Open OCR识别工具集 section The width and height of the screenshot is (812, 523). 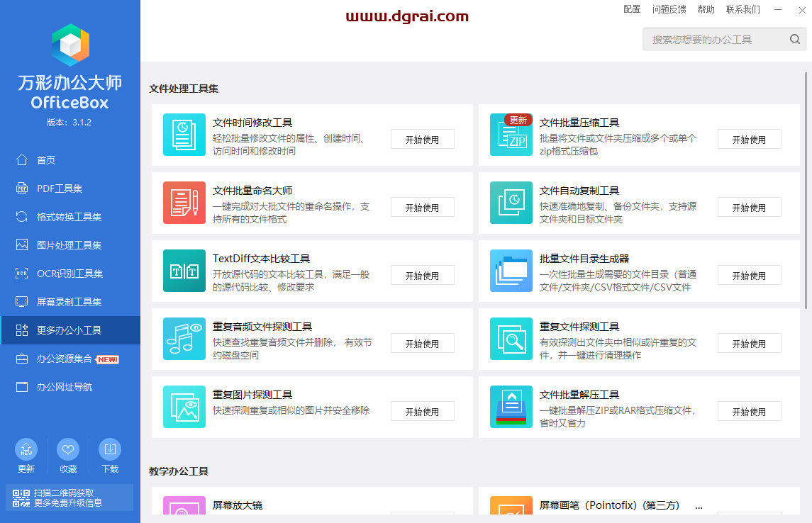point(70,274)
